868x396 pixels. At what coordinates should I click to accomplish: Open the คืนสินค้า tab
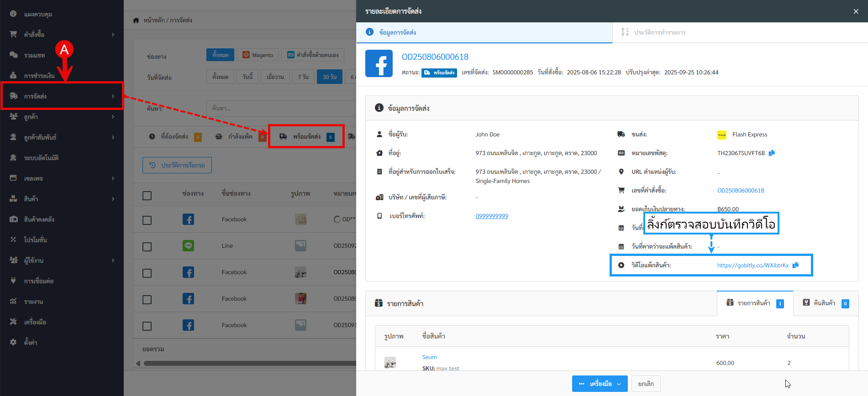click(x=825, y=303)
